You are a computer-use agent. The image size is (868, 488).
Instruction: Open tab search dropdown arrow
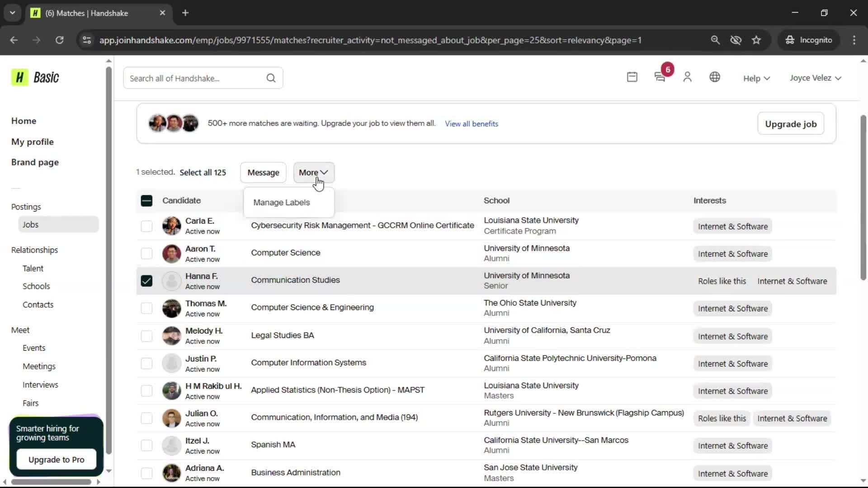pos(13,13)
